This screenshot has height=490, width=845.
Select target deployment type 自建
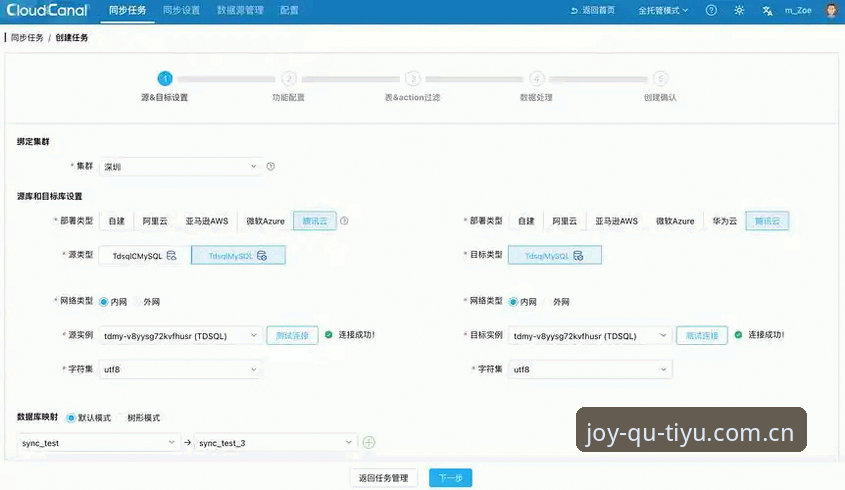click(526, 221)
